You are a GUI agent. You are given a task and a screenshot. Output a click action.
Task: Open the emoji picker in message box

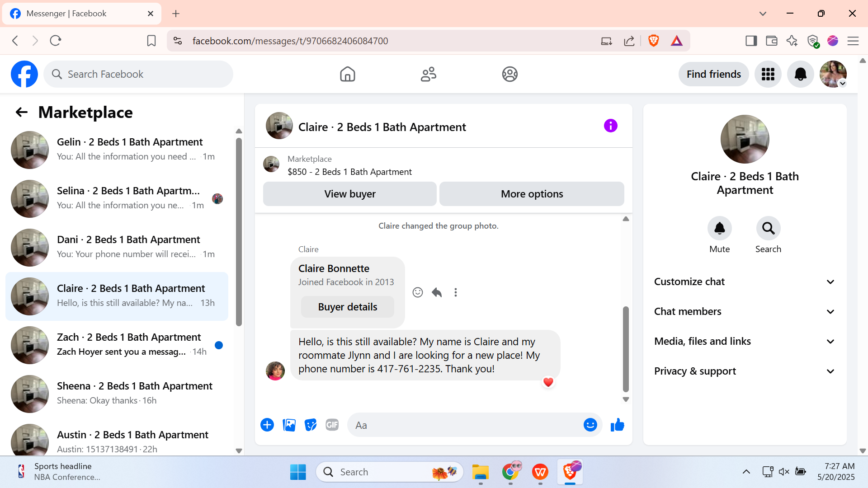tap(590, 425)
